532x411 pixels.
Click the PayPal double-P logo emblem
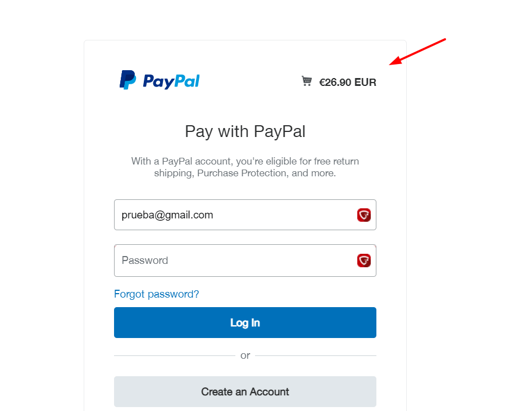[128, 80]
